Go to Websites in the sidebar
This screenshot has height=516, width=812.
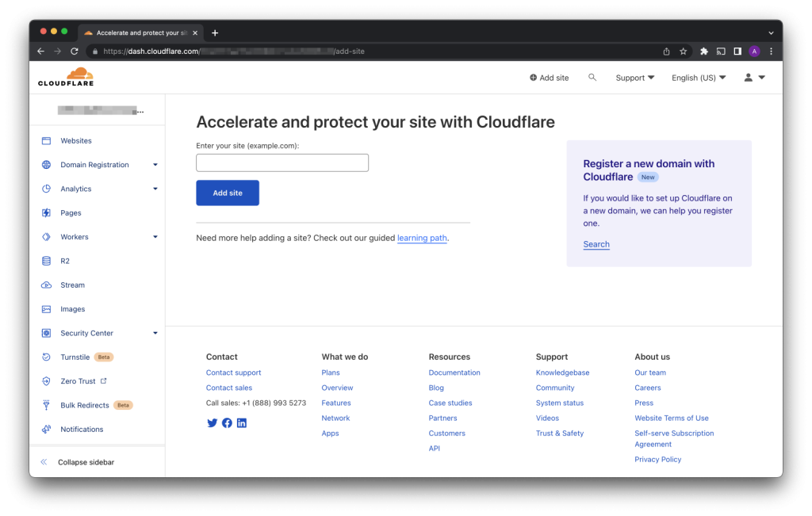76,141
